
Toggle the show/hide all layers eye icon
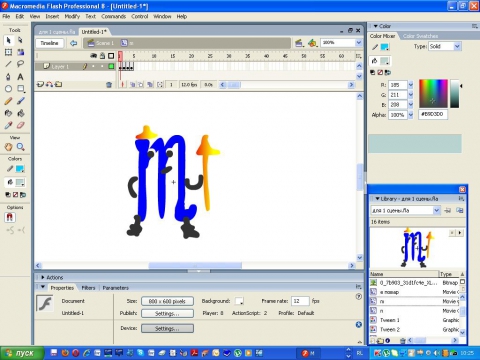(x=94, y=56)
